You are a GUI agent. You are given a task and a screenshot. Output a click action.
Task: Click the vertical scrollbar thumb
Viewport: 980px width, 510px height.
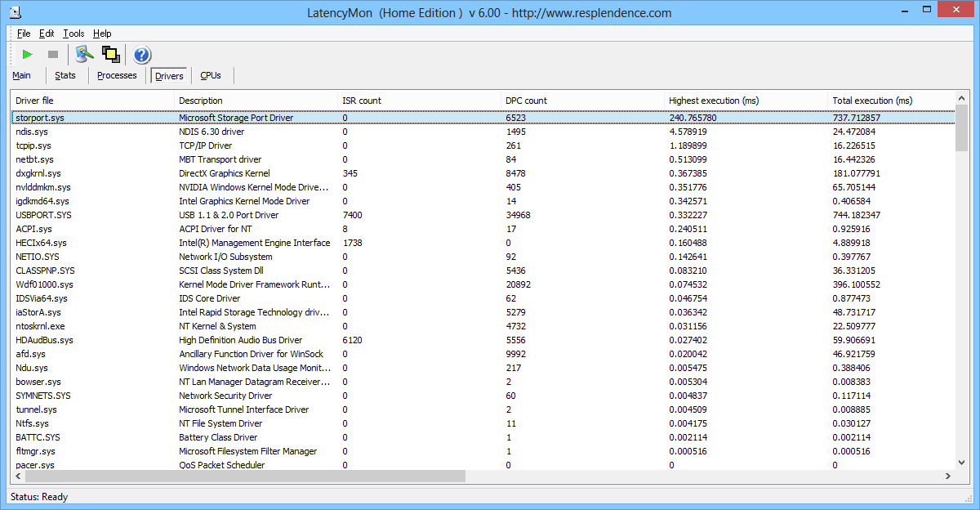coord(961,128)
